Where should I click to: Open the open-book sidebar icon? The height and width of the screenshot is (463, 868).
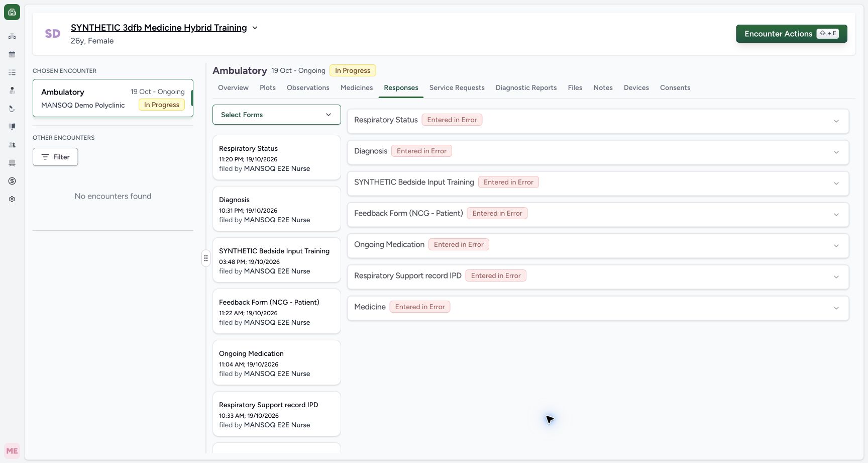tap(12, 127)
